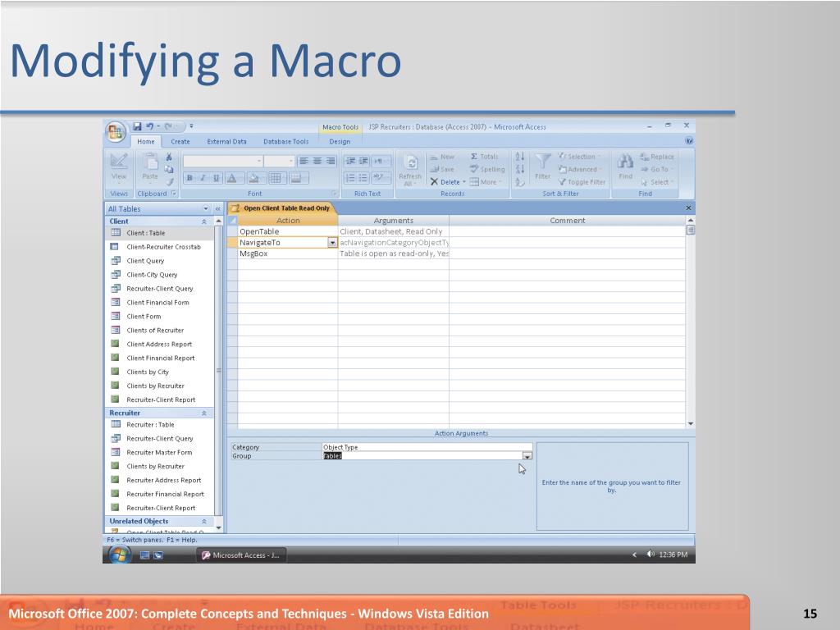Click the Sort Ascending icon
The image size is (840, 630).
519,157
